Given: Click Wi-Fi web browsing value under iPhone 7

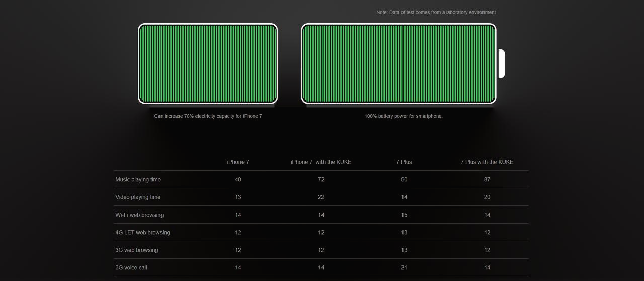Looking at the screenshot, I should coord(238,215).
